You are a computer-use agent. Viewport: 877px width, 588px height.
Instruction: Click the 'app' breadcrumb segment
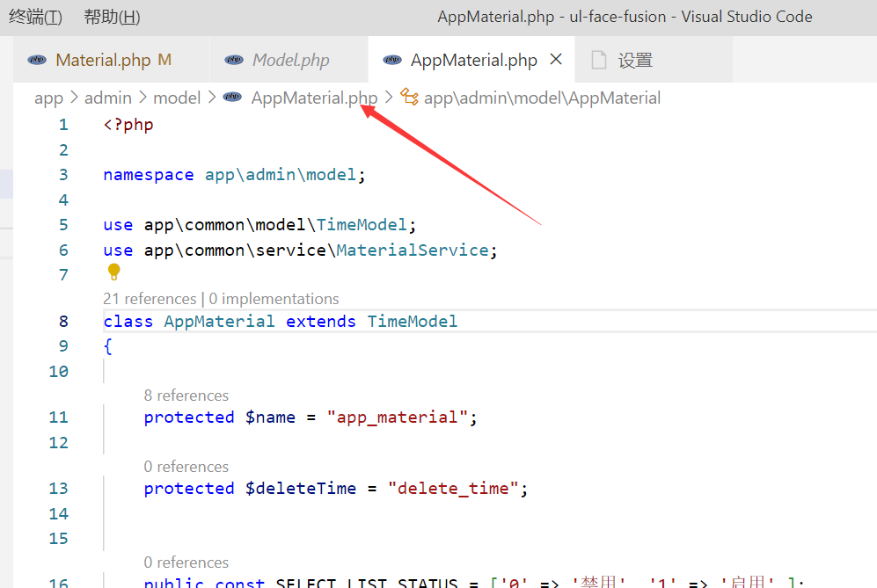pos(48,98)
